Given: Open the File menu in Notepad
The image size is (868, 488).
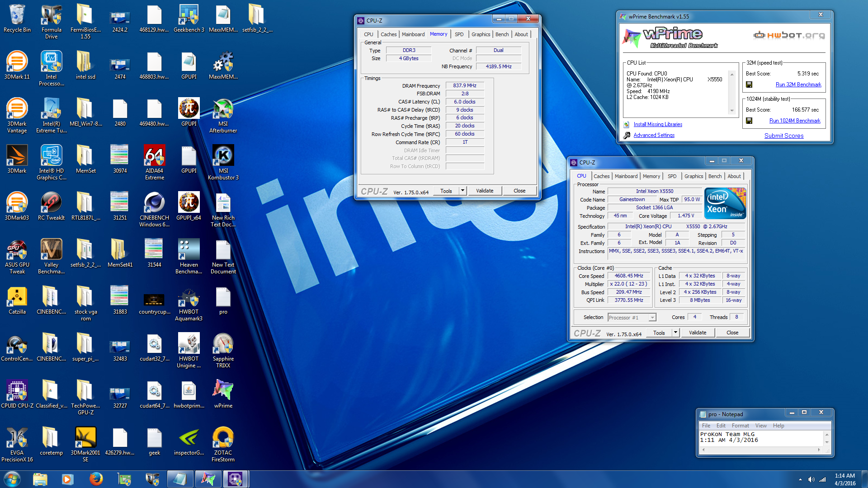Looking at the screenshot, I should coord(706,426).
